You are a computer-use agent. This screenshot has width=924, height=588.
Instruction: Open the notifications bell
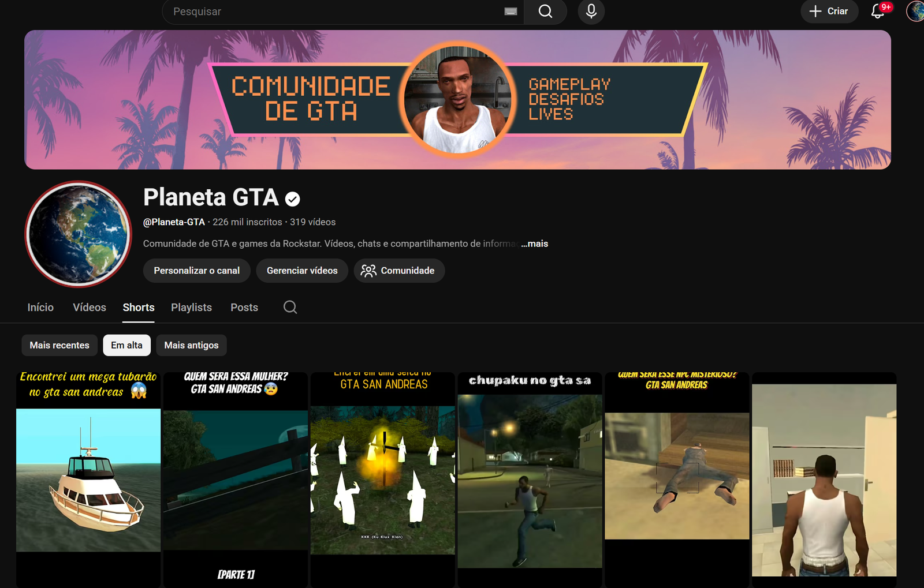[877, 11]
